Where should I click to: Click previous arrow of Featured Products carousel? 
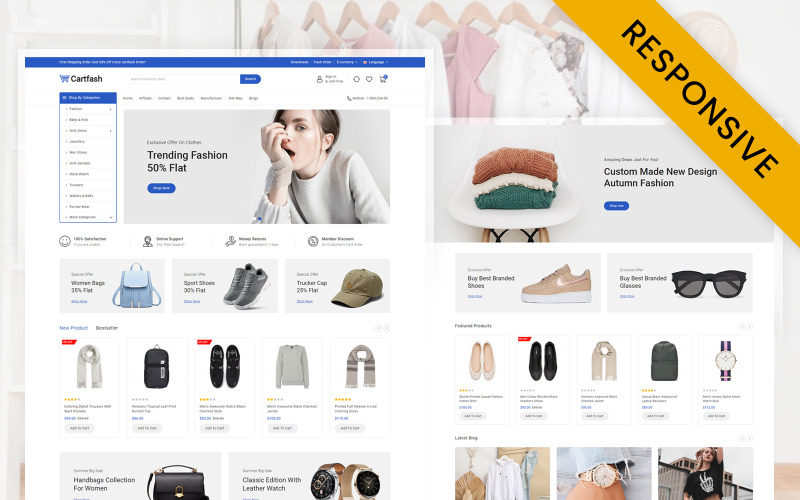[x=742, y=326]
